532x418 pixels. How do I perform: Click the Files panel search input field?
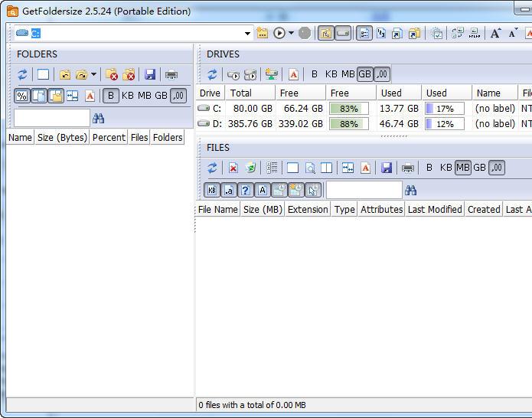coord(364,190)
